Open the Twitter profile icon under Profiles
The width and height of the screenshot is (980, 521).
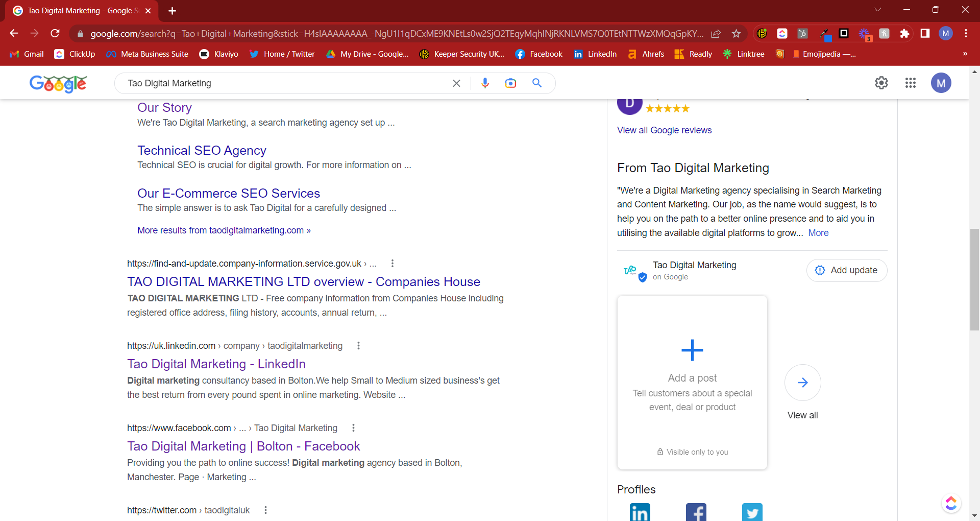pyautogui.click(x=752, y=512)
